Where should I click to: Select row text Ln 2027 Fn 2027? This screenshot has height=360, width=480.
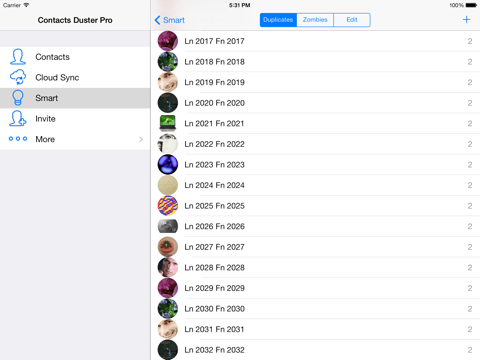214,247
